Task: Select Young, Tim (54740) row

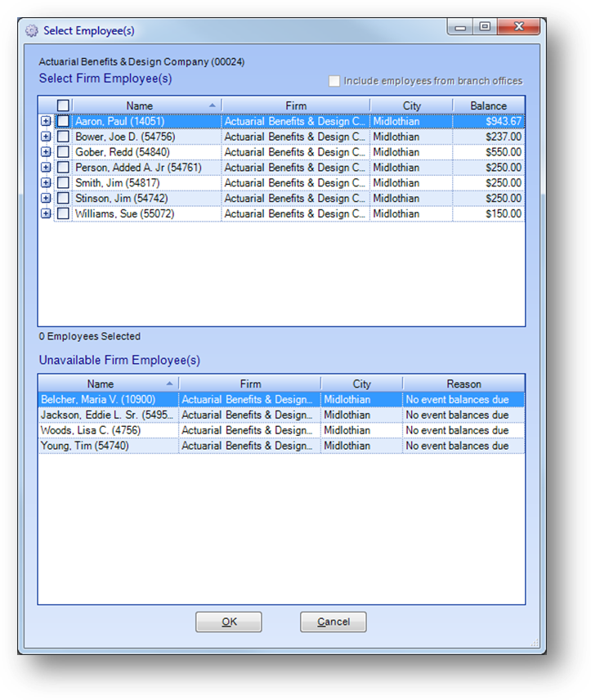Action: click(x=282, y=446)
